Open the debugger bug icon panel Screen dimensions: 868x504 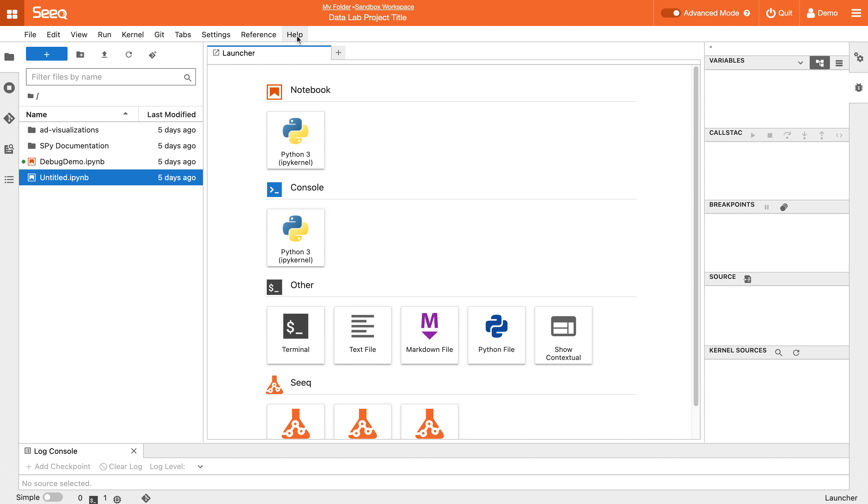[858, 87]
